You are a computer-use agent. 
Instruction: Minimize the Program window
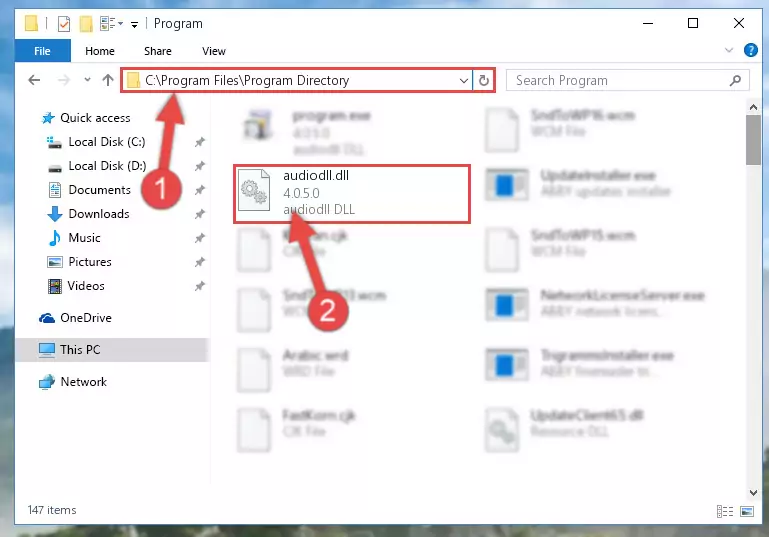click(648, 23)
